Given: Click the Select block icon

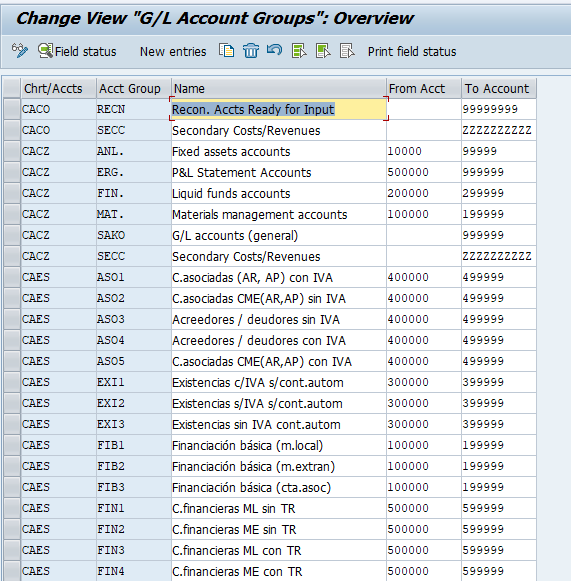Looking at the screenshot, I should [323, 51].
